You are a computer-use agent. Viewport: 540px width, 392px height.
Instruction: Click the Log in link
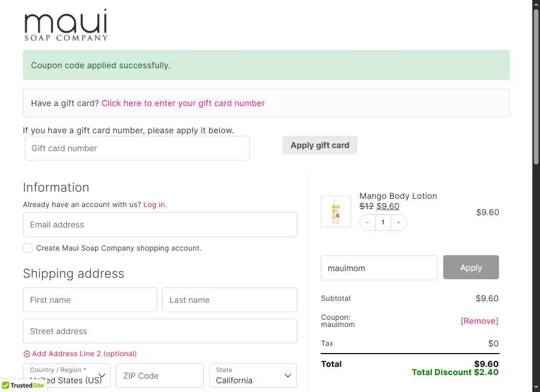point(155,204)
